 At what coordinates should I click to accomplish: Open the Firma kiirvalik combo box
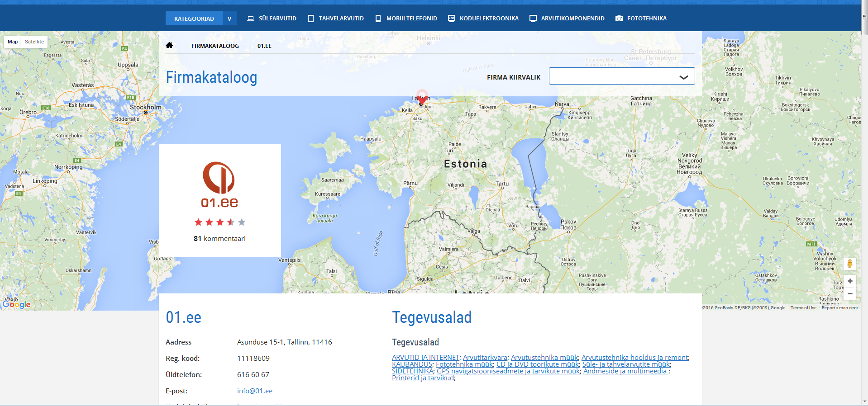pyautogui.click(x=621, y=76)
